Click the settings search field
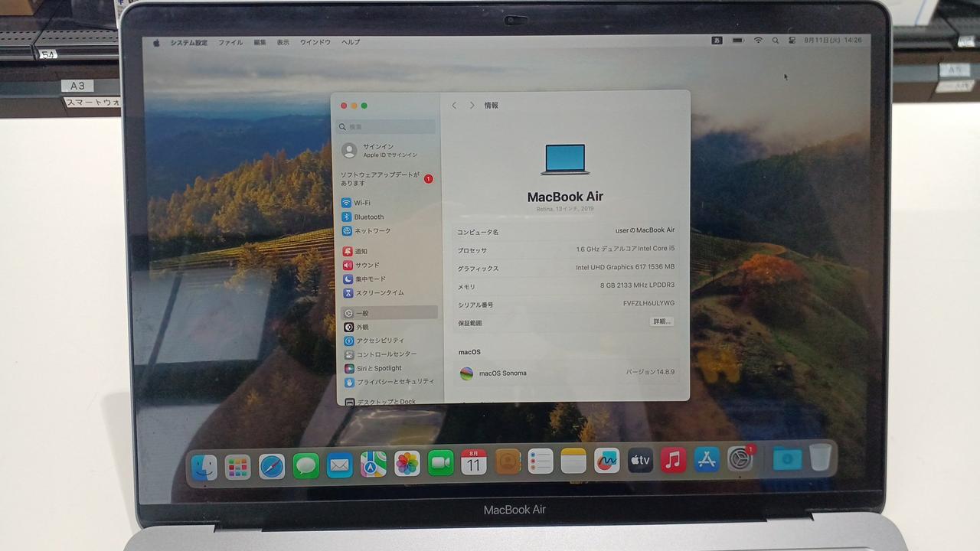 click(x=387, y=127)
